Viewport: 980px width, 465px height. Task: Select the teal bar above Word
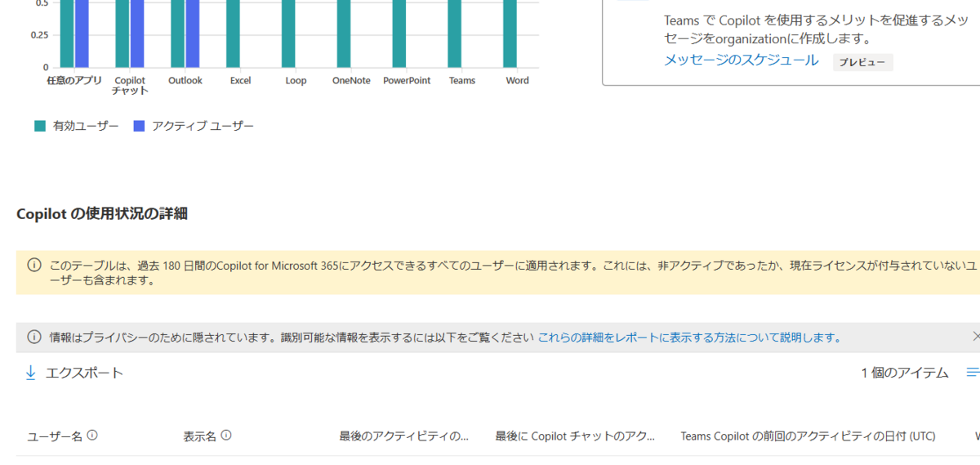(510, 34)
